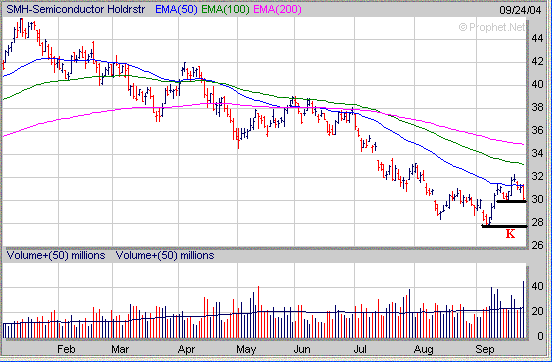The height and width of the screenshot is (362, 552).
Task: Click the second Volume+(50) millions label
Action: pyautogui.click(x=165, y=255)
